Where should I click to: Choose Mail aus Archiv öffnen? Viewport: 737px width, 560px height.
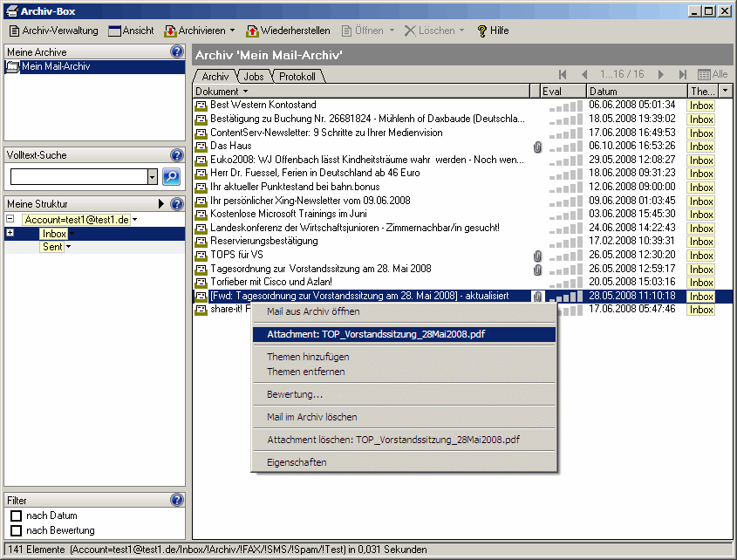click(x=312, y=311)
